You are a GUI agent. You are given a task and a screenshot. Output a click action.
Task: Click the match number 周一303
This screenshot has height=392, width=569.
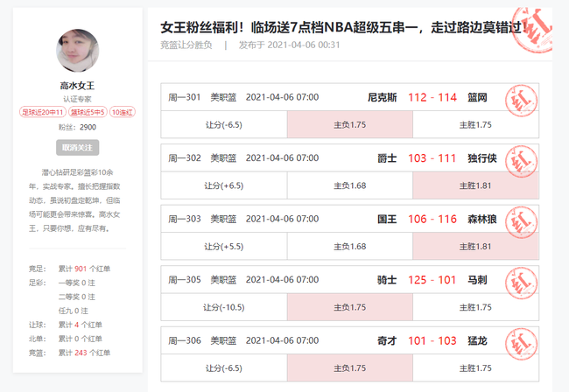[x=185, y=219]
